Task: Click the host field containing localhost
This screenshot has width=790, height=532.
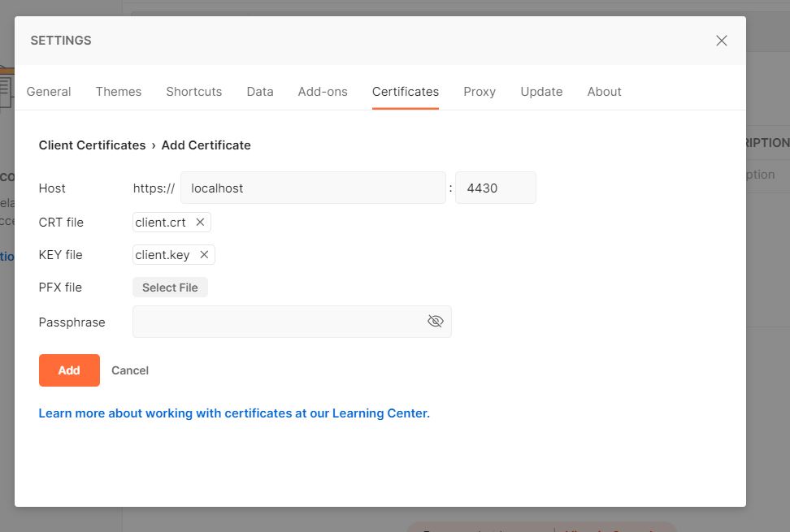Action: pos(313,187)
